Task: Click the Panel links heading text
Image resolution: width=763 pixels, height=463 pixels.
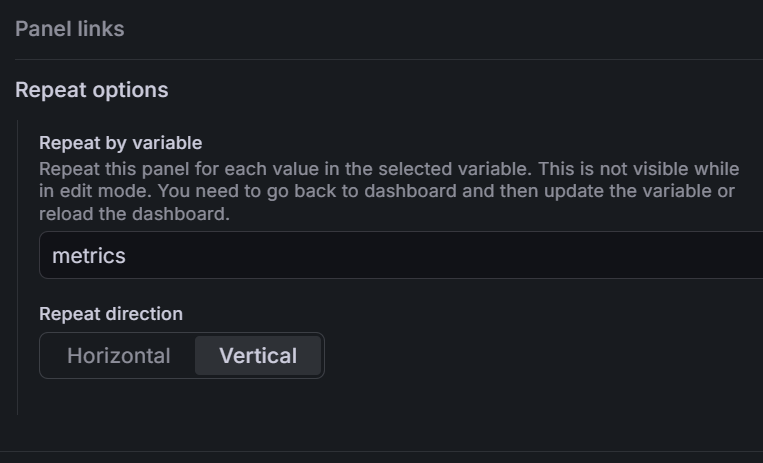Action: point(70,29)
